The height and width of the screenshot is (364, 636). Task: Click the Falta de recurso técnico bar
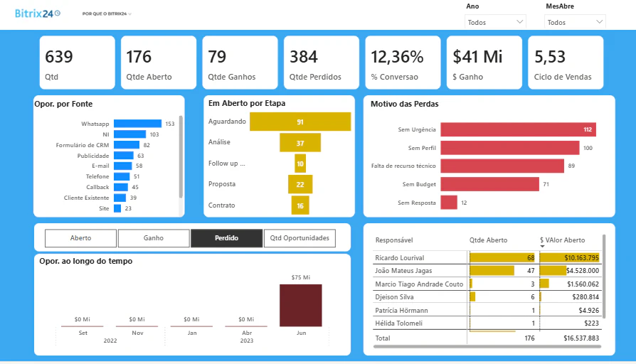502,166
